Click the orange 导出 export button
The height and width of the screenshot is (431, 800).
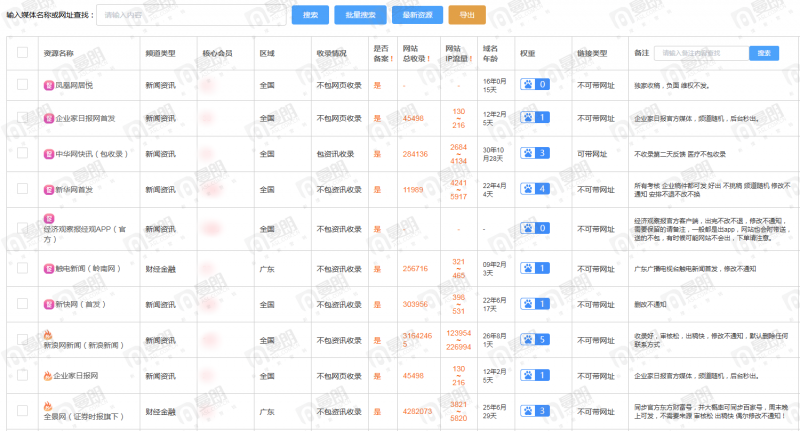[467, 15]
